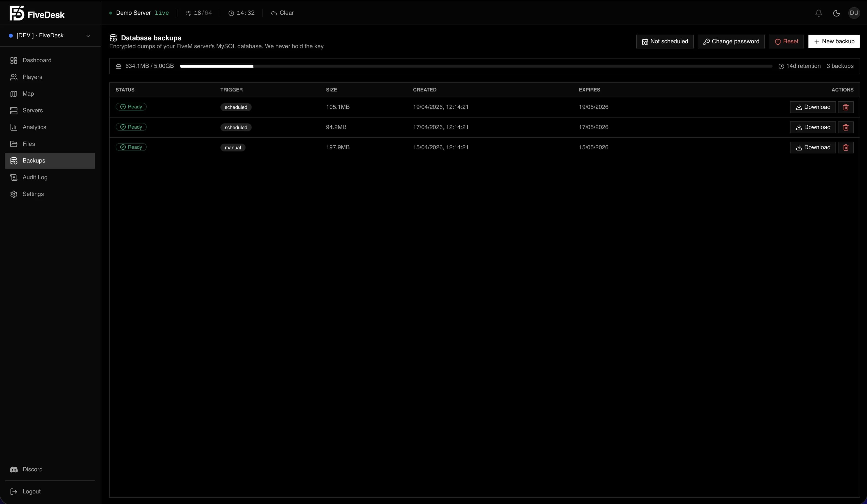Expand the [DEV] - FiveDesk server selector

50,35
